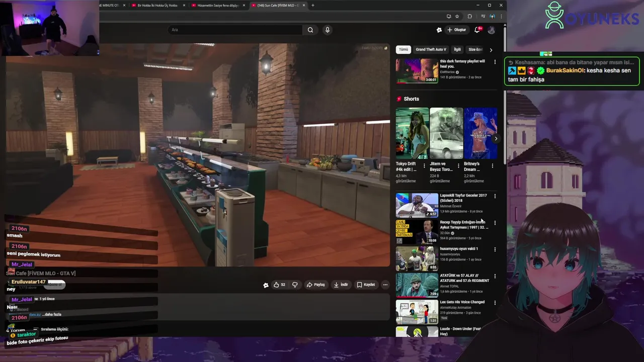Image resolution: width=644 pixels, height=362 pixels.
Task: Open options menu for Britney's Dream short
Action: (x=493, y=165)
